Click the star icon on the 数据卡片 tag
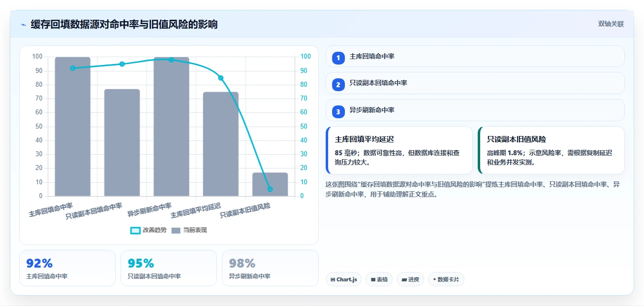644x306 pixels. click(434, 279)
